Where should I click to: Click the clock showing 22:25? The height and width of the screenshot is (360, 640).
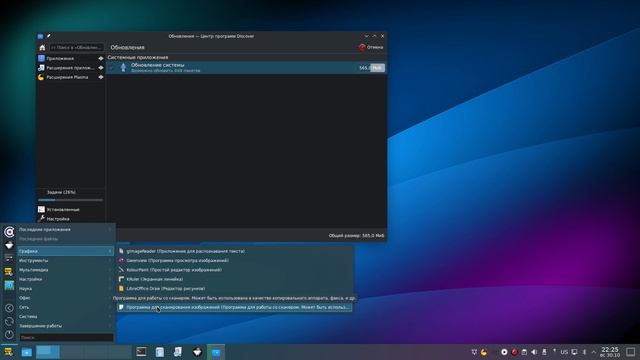[610, 352]
